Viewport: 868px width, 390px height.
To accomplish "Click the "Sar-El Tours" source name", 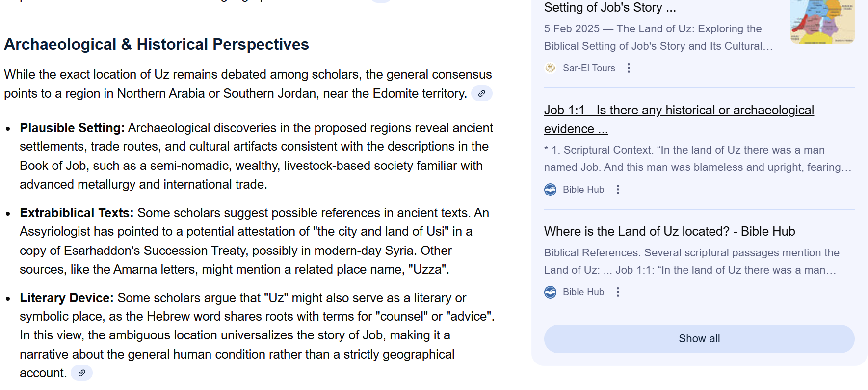I will coord(589,68).
